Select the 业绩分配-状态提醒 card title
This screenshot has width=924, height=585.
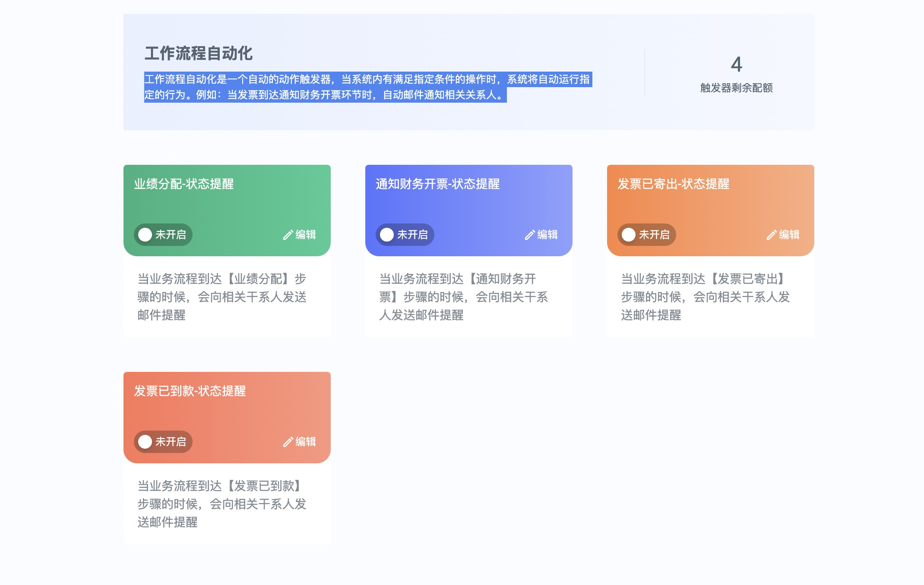184,184
